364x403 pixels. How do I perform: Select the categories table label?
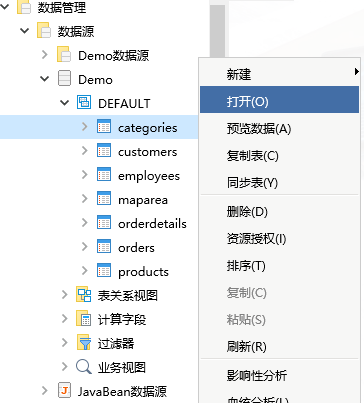tap(148, 128)
